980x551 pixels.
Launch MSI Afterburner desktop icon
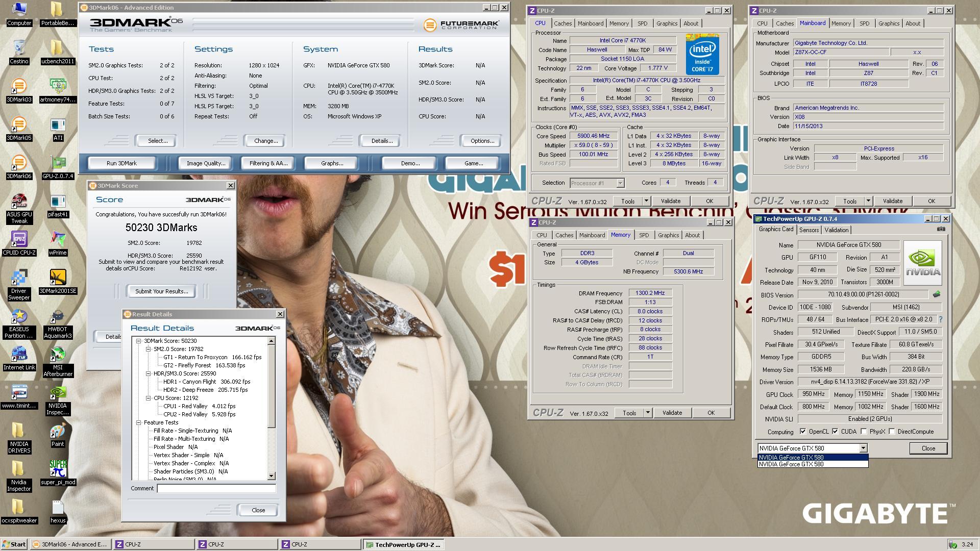point(58,362)
